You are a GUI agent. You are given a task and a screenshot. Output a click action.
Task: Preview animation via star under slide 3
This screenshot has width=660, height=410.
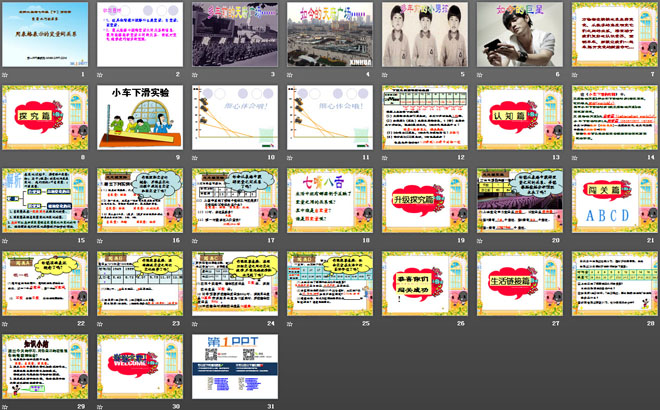click(x=195, y=75)
